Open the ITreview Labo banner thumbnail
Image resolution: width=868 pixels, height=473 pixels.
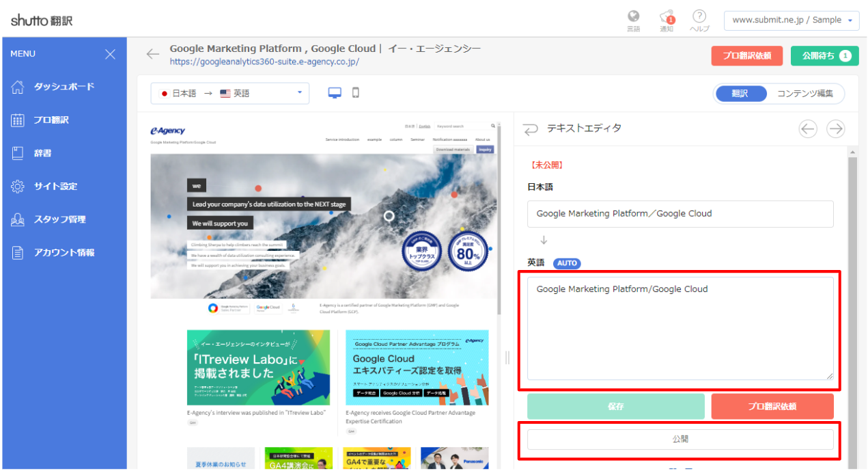[x=258, y=368]
